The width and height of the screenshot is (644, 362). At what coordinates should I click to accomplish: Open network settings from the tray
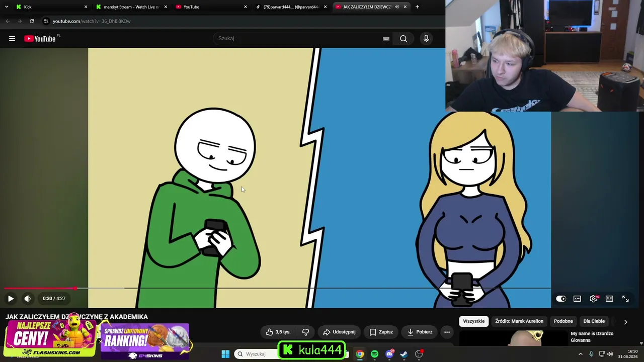pos(602,354)
